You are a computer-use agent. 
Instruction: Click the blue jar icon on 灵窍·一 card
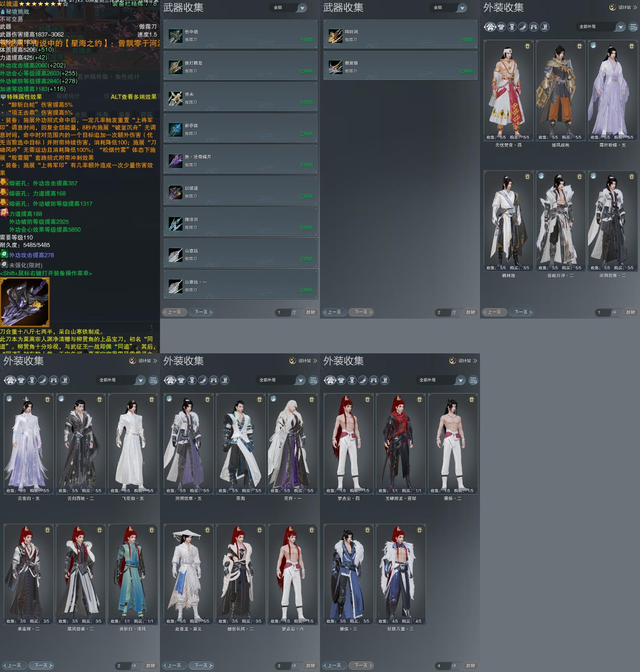coord(273,399)
